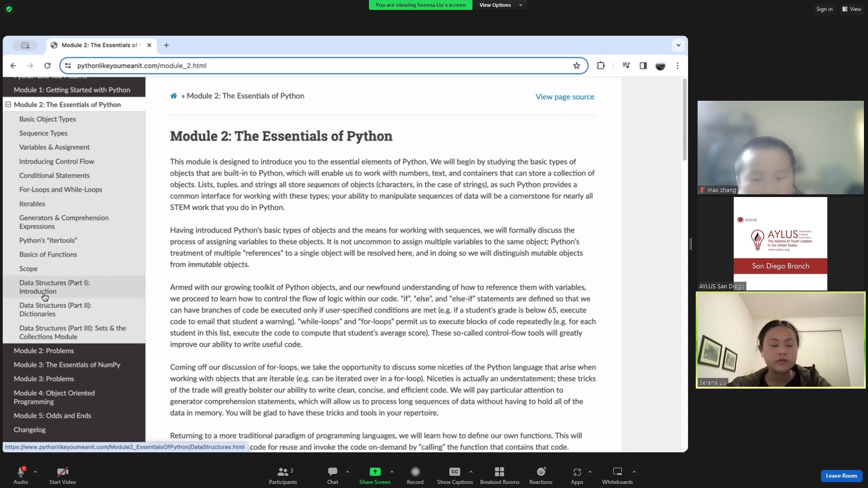
Task: Open the browser extensions puzzle icon
Action: pyautogui.click(x=601, y=66)
